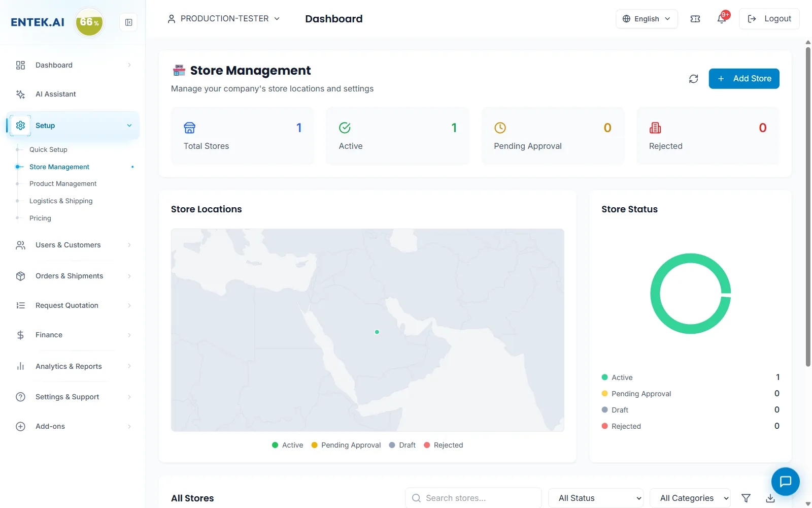
Task: Click the Setup gear icon
Action: pos(20,125)
